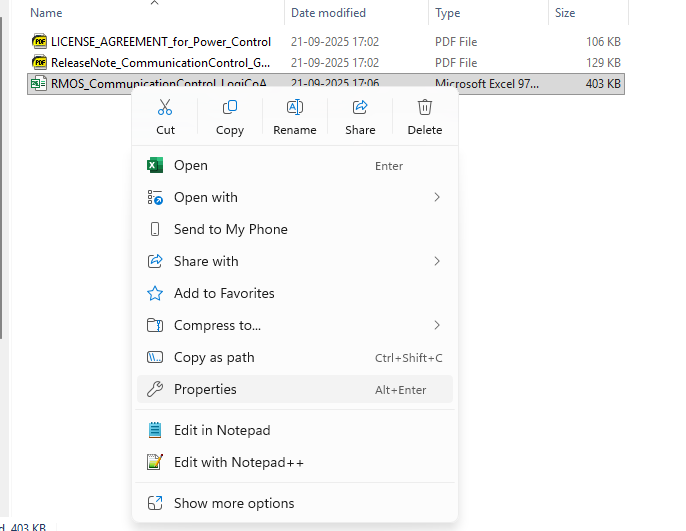Viewport: 686px width, 531px height.
Task: Click the ReleaseNote PDF file icon
Action: [x=39, y=62]
